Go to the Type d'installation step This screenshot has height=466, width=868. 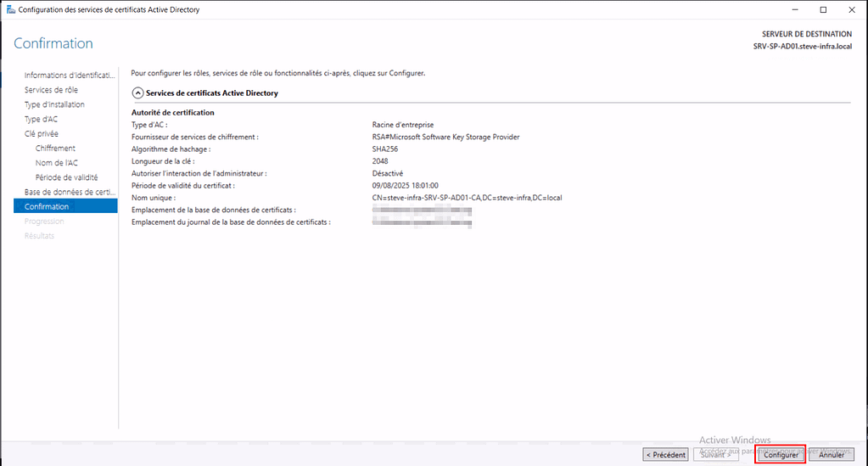54,104
